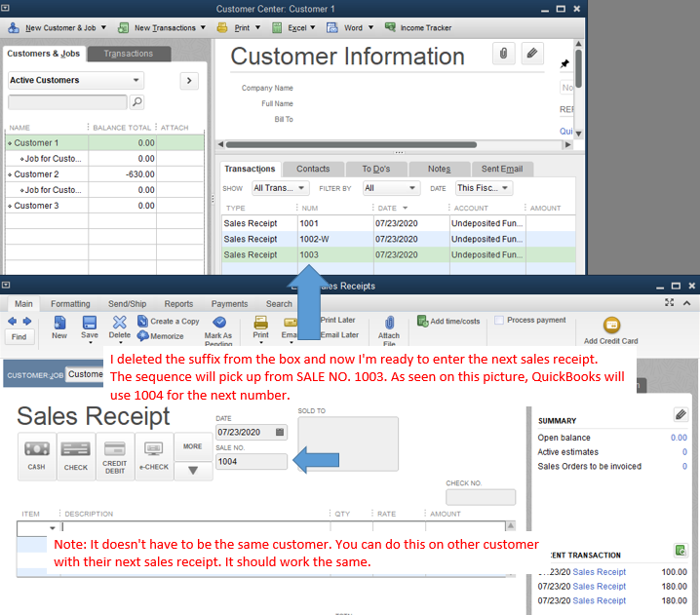Open Payments tab
This screenshot has height=615, width=700.
point(229,304)
